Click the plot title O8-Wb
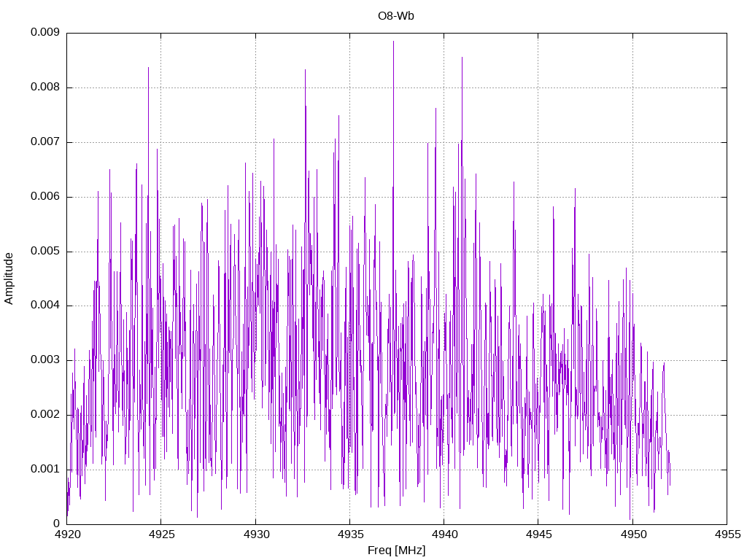Image resolution: width=747 pixels, height=560 pixels. (x=396, y=16)
